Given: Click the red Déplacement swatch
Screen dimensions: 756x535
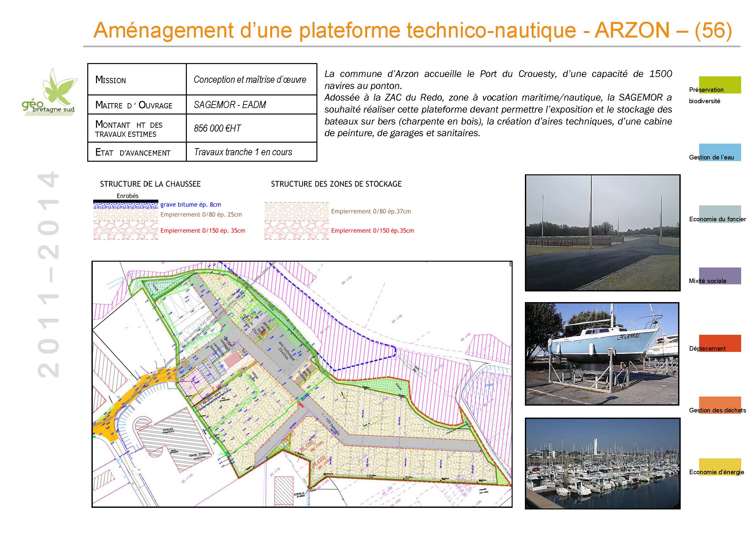Looking at the screenshot, I should [x=720, y=343].
